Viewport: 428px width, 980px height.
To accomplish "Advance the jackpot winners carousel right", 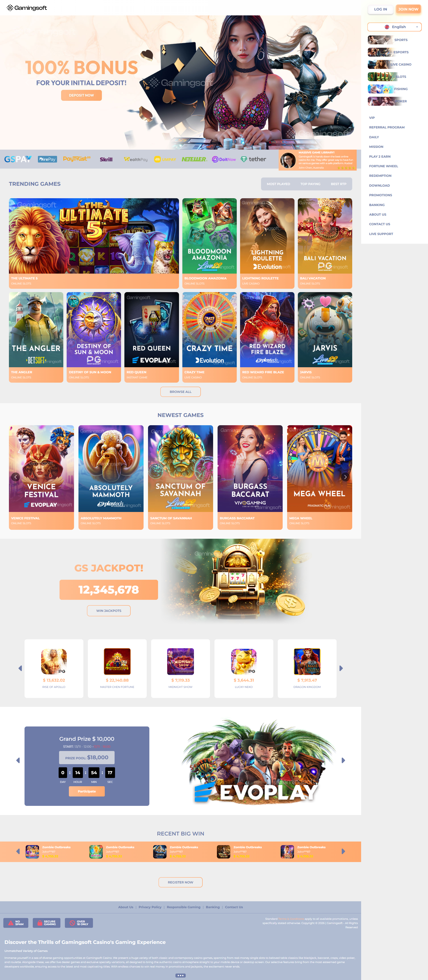I will point(341,668).
